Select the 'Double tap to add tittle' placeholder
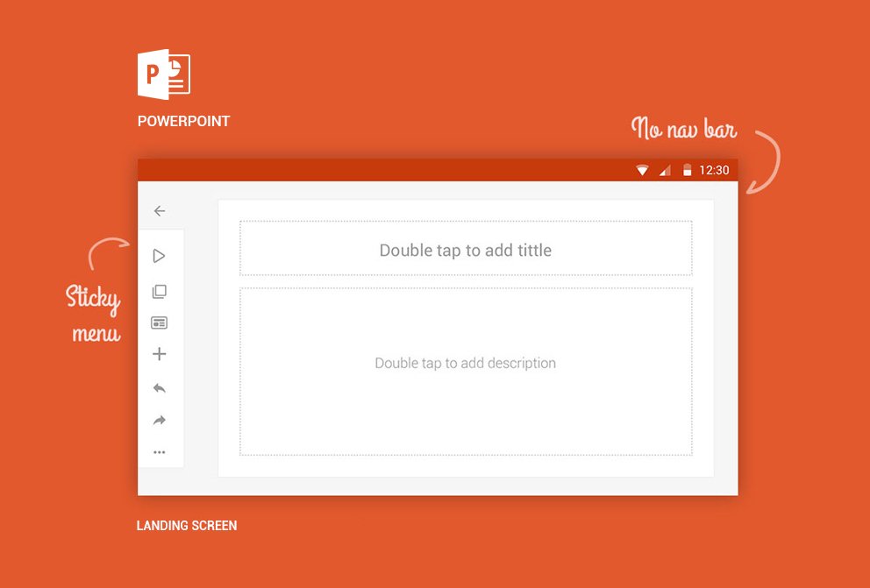 tap(466, 248)
